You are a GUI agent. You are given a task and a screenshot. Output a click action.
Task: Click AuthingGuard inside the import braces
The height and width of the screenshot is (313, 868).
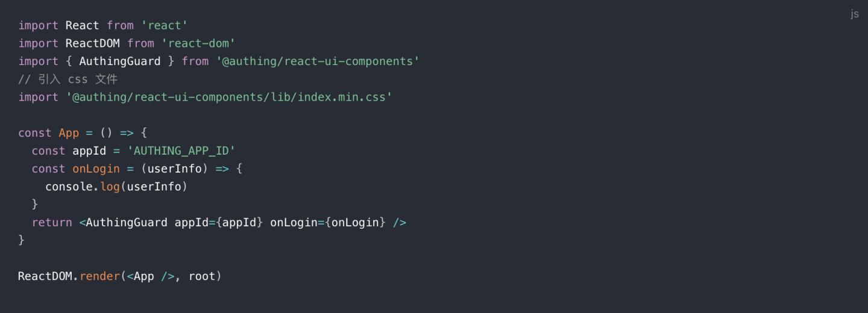tap(120, 61)
